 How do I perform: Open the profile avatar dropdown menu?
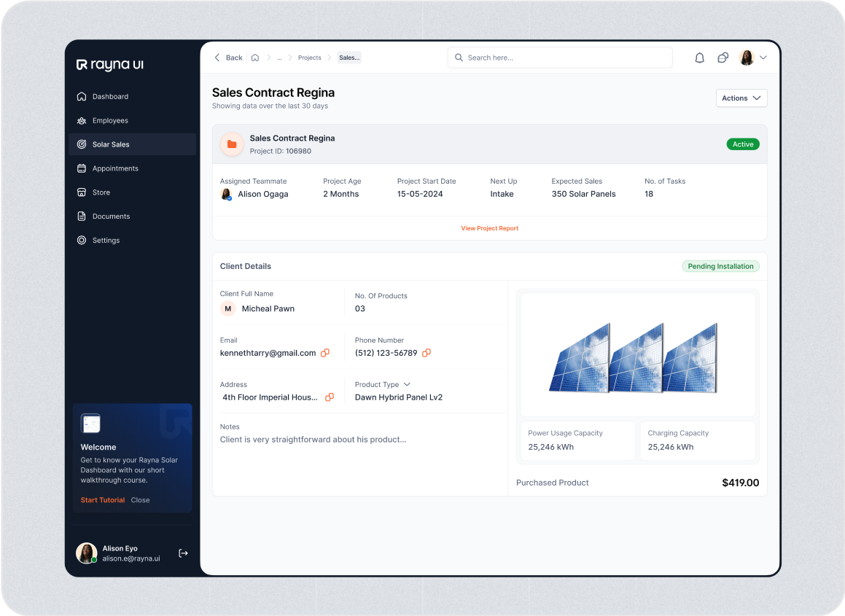click(753, 58)
